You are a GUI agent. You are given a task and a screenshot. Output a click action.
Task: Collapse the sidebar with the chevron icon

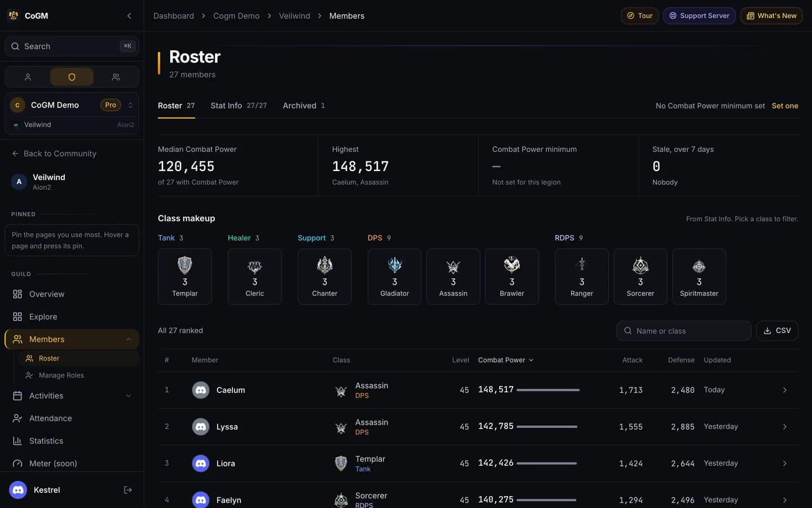129,16
